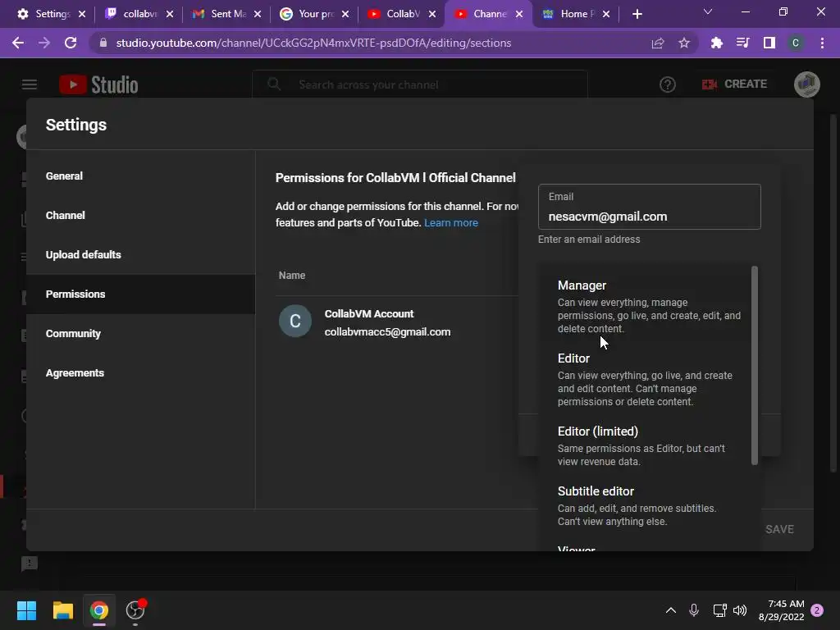Viewport: 840px width, 630px height.
Task: Choose the Subtitle editor role option
Action: (645, 505)
